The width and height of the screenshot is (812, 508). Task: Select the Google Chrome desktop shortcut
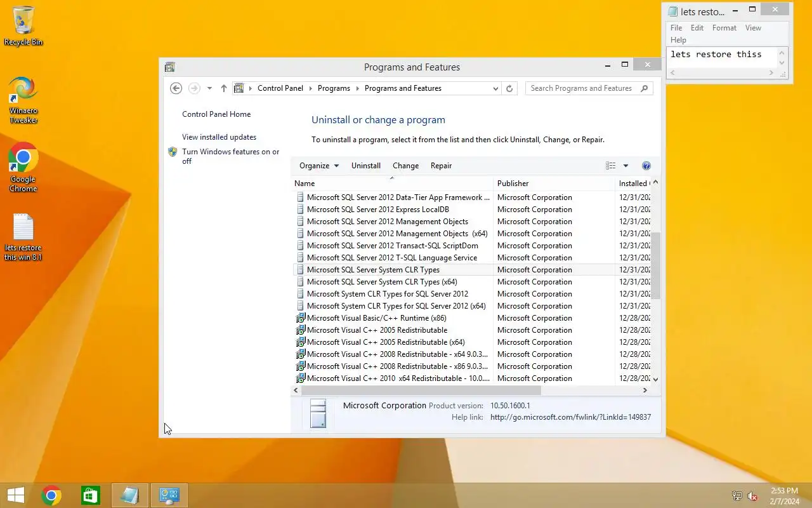(x=23, y=167)
